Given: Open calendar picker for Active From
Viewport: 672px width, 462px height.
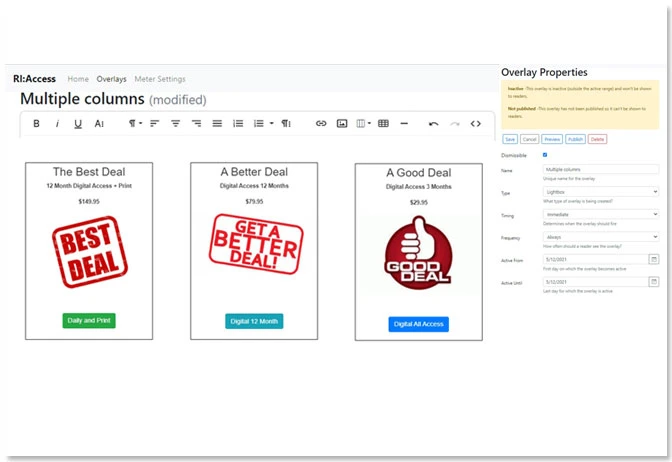Looking at the screenshot, I should tap(654, 259).
